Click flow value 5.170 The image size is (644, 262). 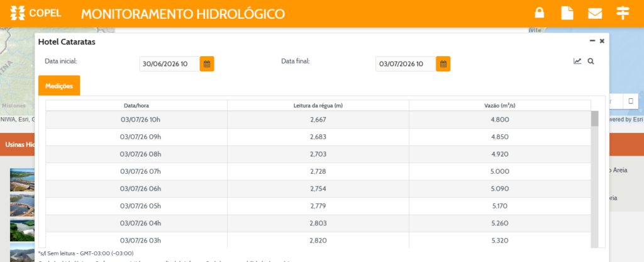tap(500, 206)
